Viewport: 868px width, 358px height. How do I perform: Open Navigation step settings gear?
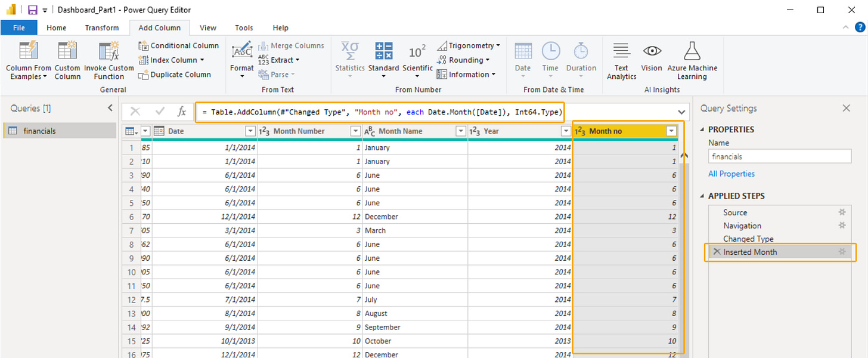pos(842,226)
